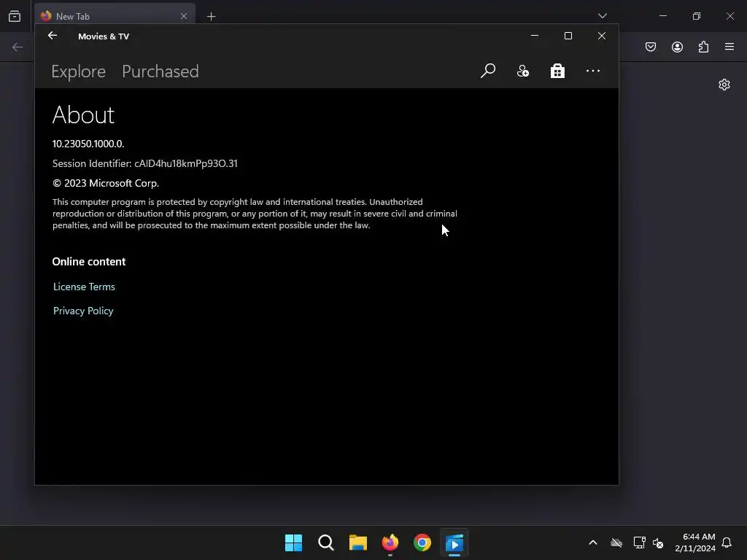The width and height of the screenshot is (747, 560).
Task: Click the Online content heading
Action: 89,262
